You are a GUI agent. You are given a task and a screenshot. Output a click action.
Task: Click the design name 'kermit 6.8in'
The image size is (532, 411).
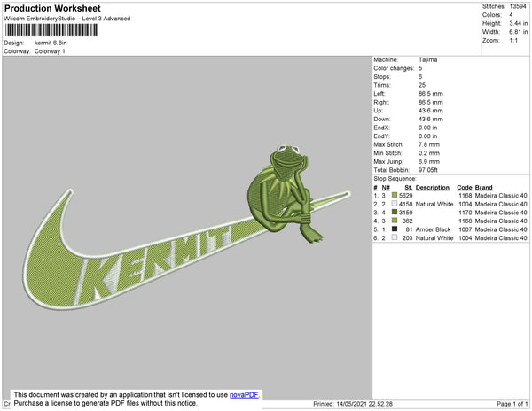tap(51, 43)
